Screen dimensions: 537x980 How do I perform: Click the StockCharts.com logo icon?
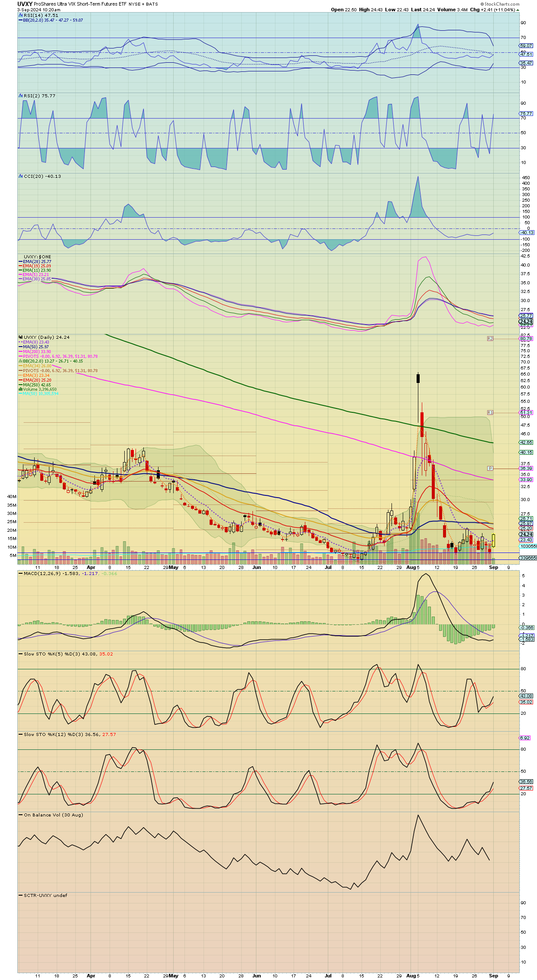click(x=482, y=4)
